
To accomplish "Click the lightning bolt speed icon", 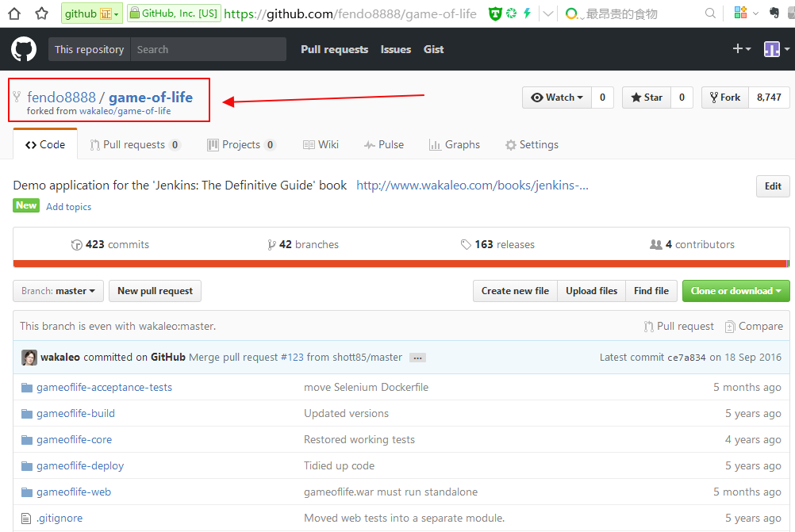I will (528, 13).
